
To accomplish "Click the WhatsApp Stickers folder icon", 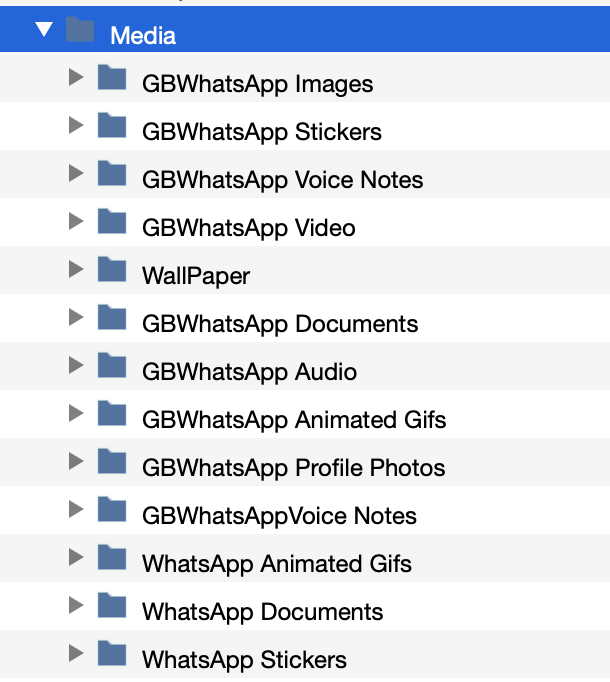I will tap(112, 653).
